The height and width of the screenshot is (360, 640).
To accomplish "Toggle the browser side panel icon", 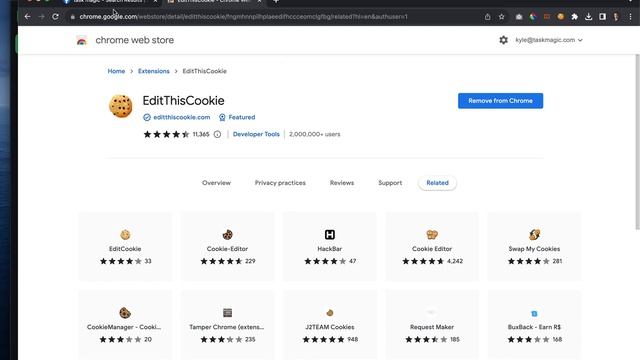I will [x=602, y=17].
